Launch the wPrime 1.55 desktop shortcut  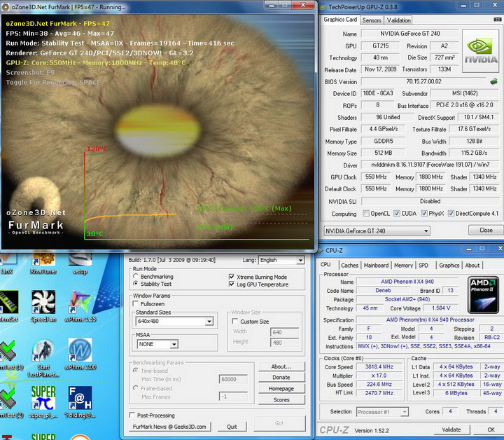(80, 306)
